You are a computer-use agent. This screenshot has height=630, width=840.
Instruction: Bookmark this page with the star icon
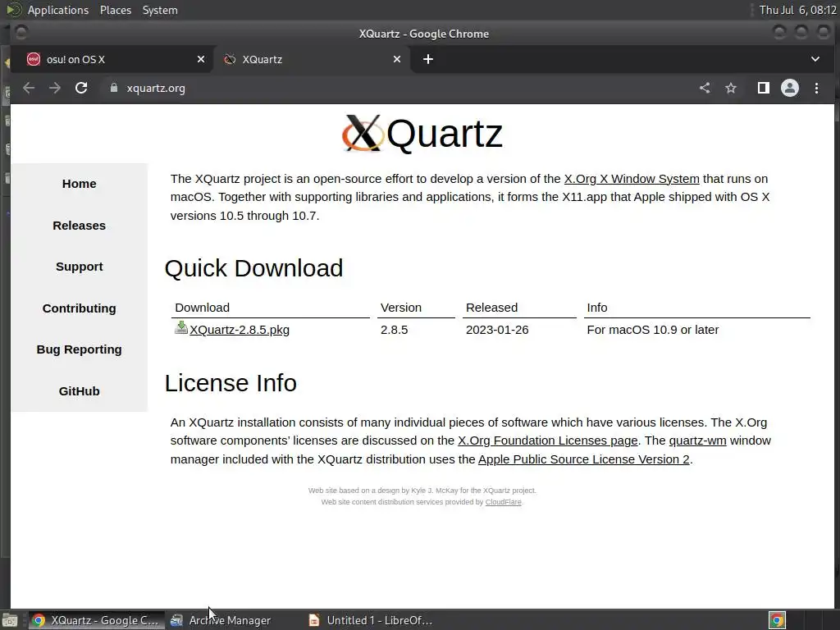(x=731, y=88)
